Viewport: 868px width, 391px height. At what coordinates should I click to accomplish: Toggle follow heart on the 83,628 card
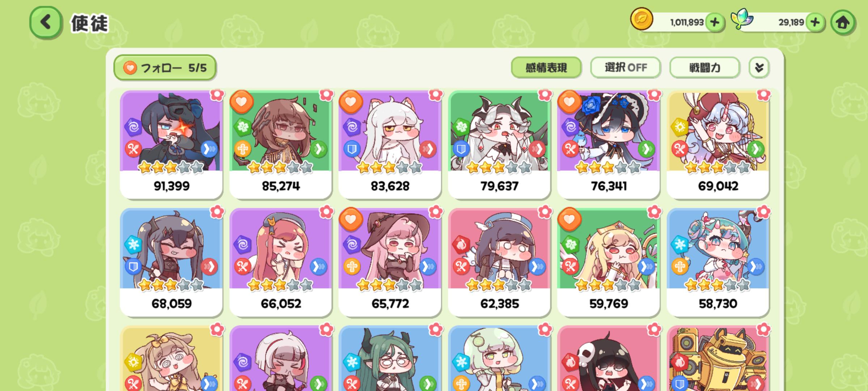point(351,102)
